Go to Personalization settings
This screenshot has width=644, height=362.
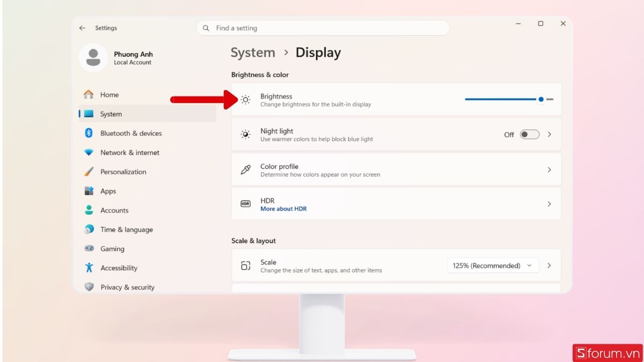[x=123, y=172]
